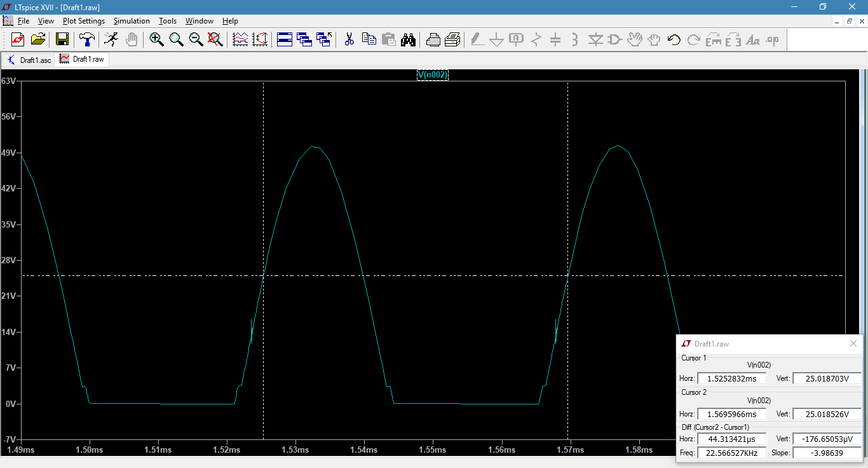Click the Rotate component icon

713,39
